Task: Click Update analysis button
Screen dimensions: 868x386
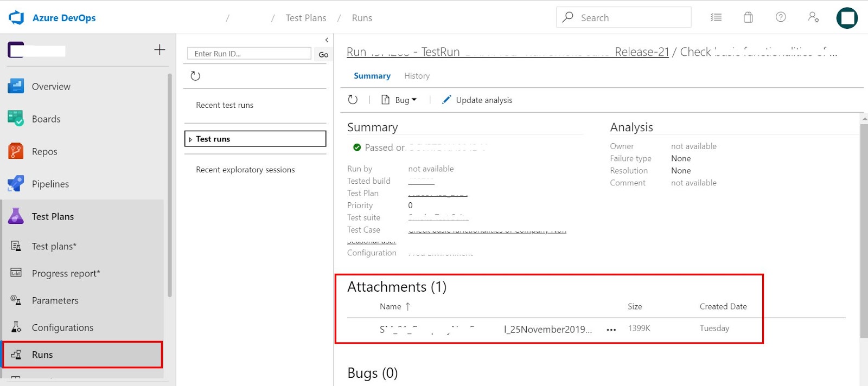Action: [477, 100]
